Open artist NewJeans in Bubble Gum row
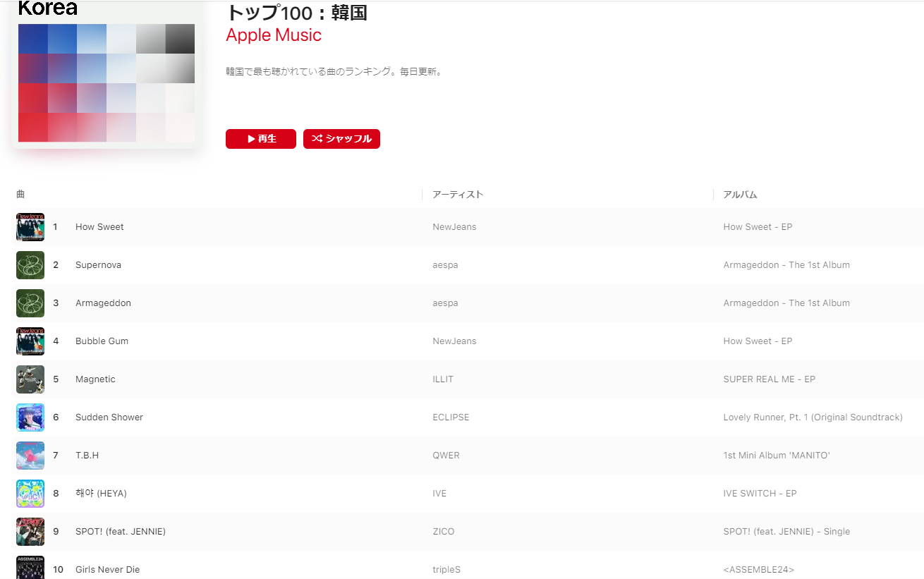This screenshot has height=579, width=924. (454, 341)
